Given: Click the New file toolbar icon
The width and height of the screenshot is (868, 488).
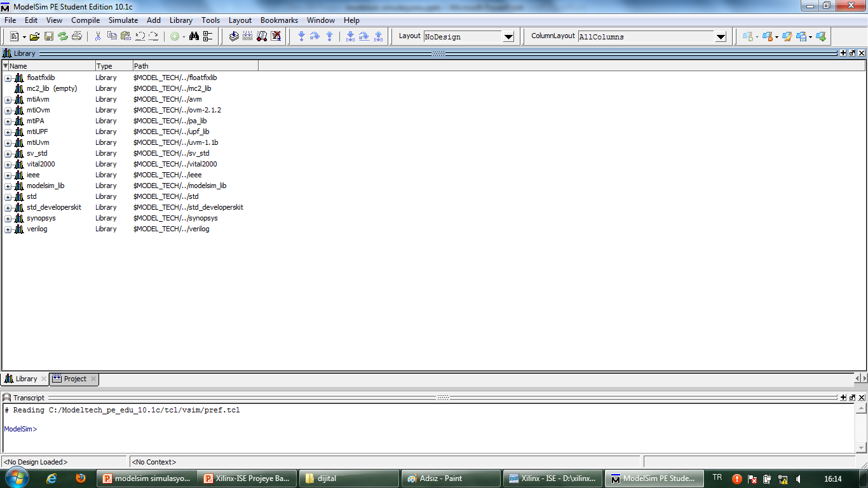Looking at the screenshot, I should click(x=14, y=36).
